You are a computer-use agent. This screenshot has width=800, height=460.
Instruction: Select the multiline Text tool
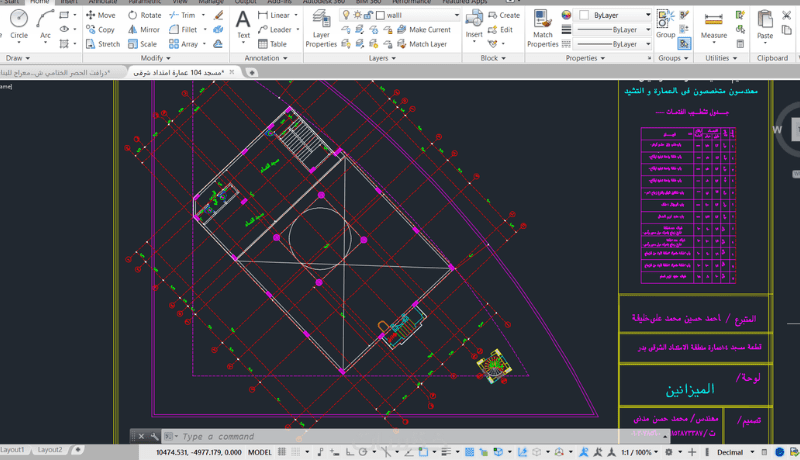pos(243,24)
